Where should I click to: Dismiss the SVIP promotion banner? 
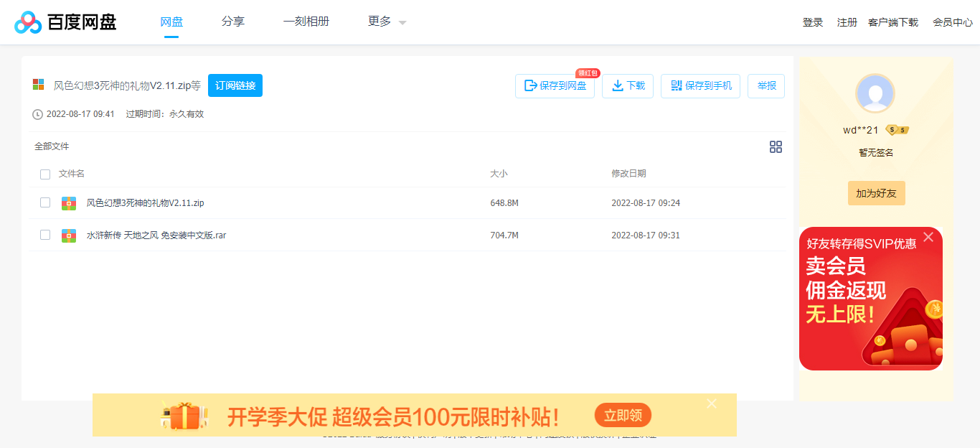[929, 236]
